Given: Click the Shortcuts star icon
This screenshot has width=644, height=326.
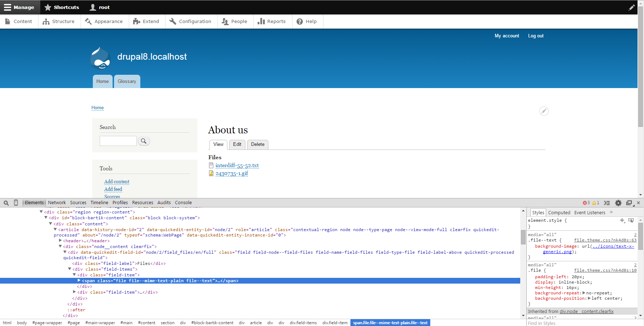Looking at the screenshot, I should tap(48, 7).
